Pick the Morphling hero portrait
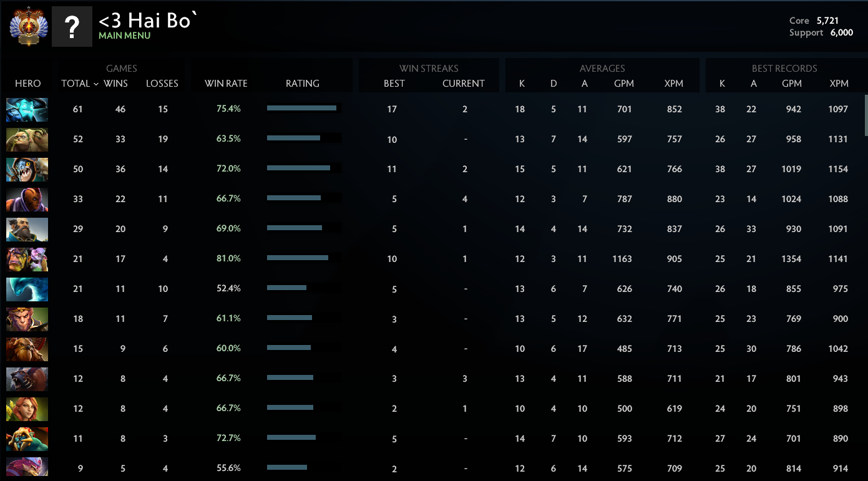The image size is (868, 481). pos(27,289)
